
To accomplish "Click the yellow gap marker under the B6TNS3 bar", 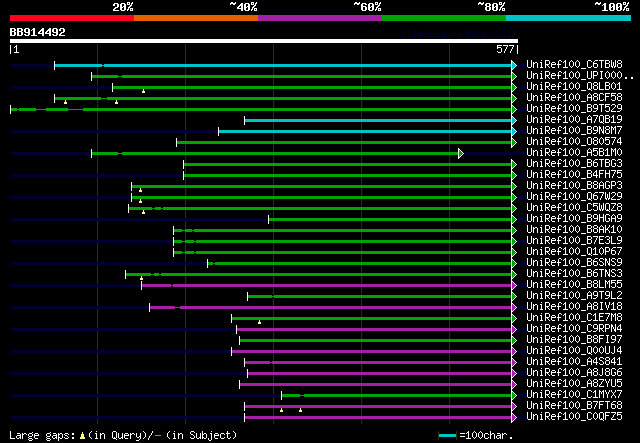I will point(142,278).
